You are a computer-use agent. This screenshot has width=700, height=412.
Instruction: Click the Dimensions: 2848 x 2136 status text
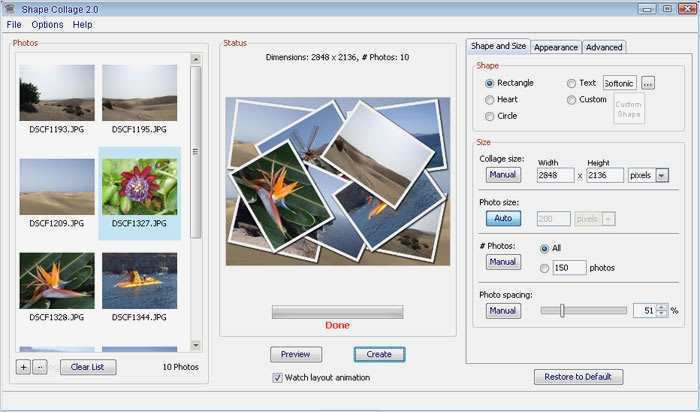coord(338,57)
